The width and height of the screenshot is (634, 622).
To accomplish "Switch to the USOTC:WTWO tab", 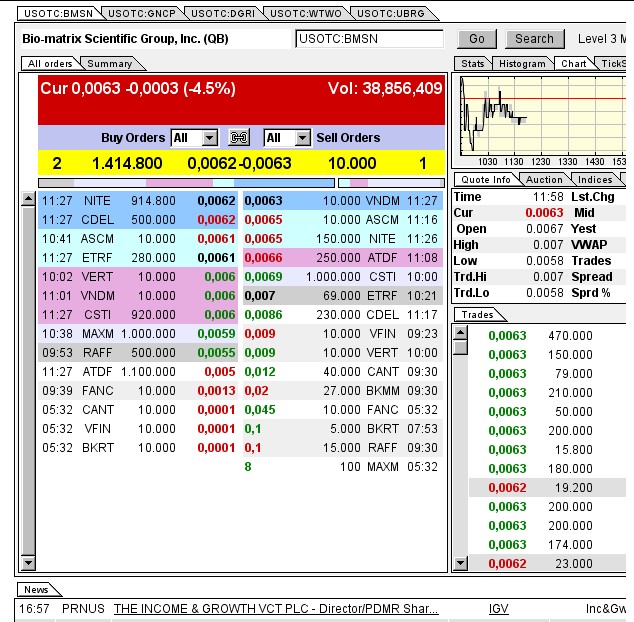I will [x=306, y=13].
